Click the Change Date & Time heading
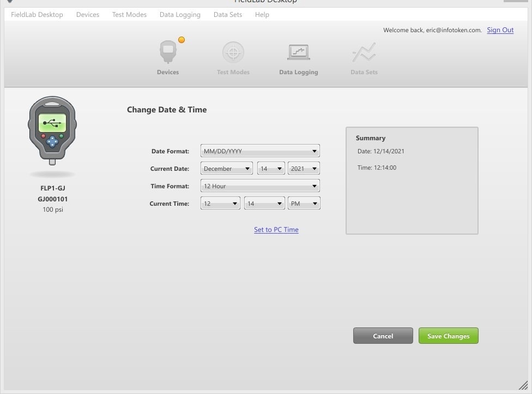 tap(167, 109)
